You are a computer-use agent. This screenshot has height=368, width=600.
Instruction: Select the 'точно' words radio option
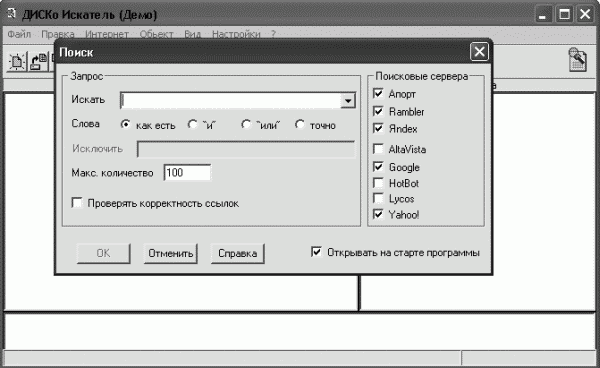point(300,124)
